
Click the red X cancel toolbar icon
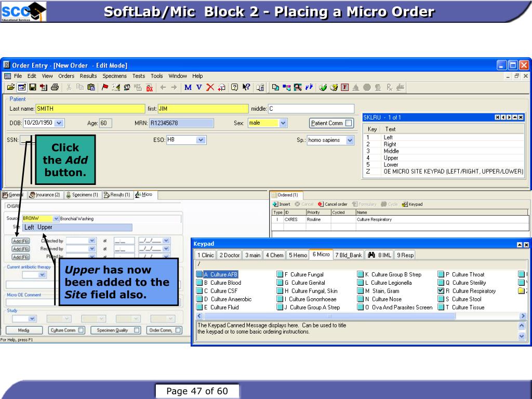pyautogui.click(x=210, y=87)
